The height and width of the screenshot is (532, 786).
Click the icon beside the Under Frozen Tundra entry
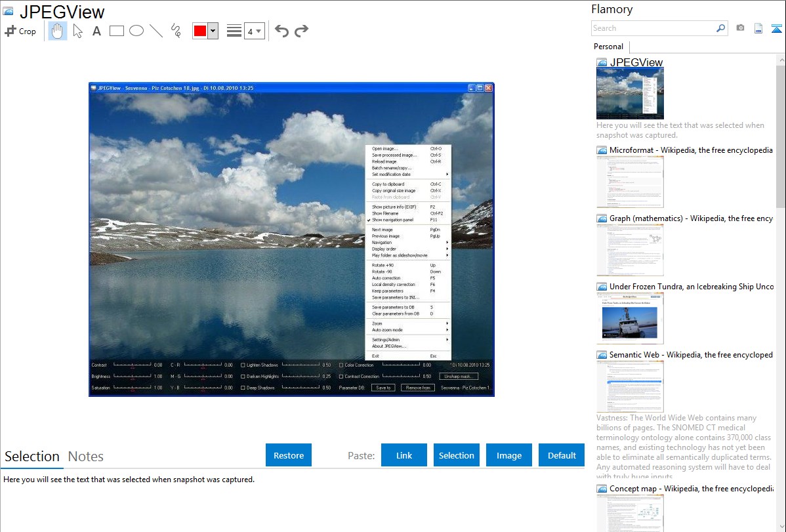point(602,286)
